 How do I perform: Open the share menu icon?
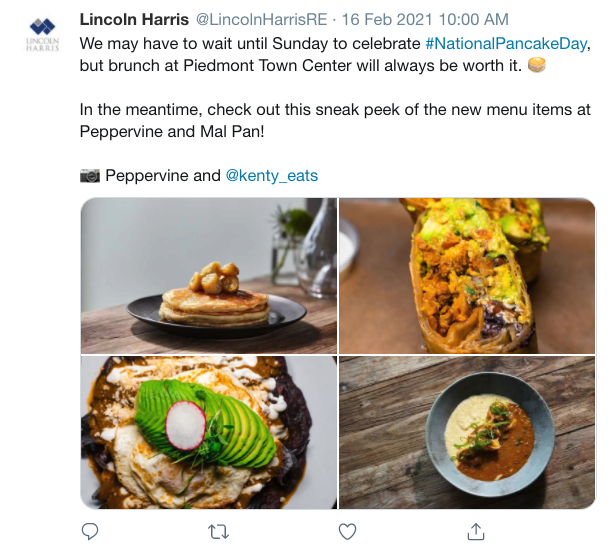(x=477, y=531)
